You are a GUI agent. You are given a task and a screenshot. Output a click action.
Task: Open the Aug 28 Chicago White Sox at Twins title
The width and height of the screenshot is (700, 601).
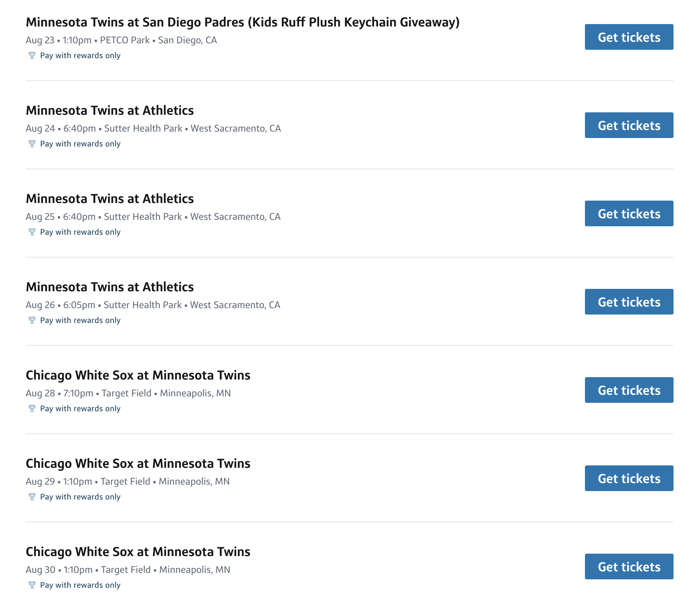(x=138, y=376)
